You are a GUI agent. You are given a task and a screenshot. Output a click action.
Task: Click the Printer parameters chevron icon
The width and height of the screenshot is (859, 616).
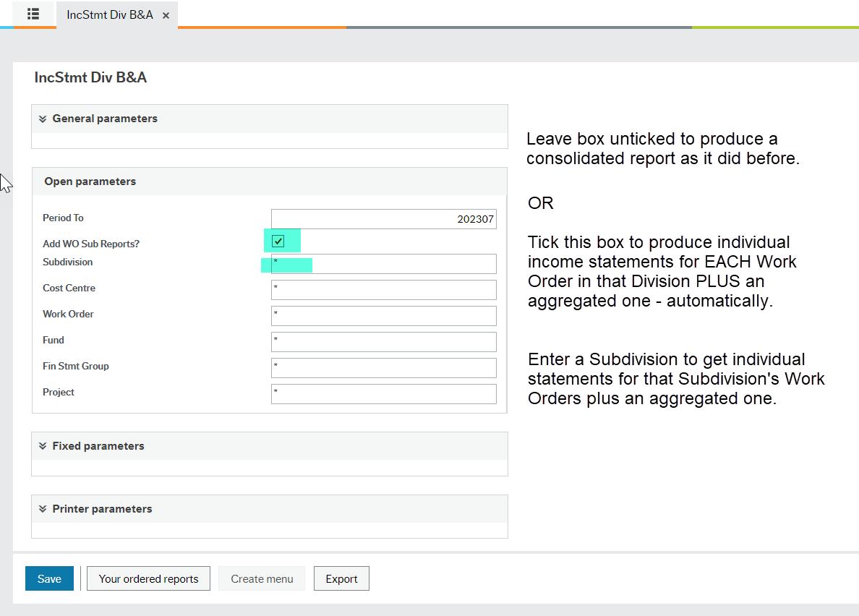pos(42,509)
